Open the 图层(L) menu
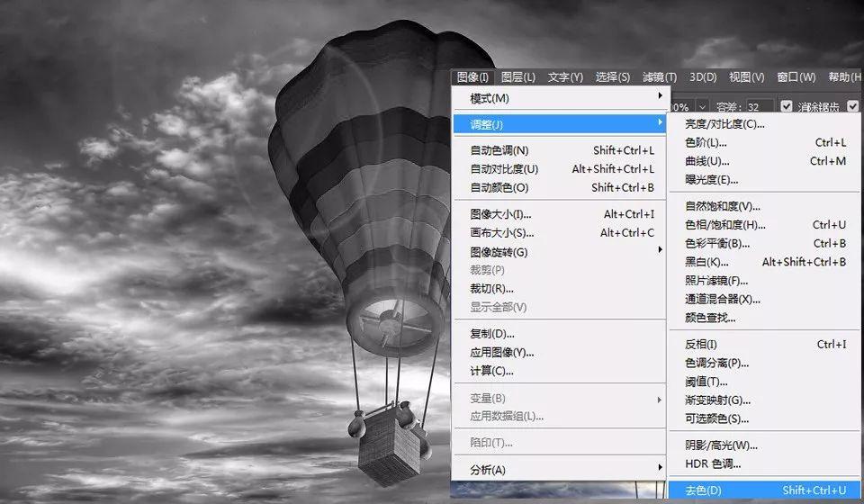 (x=518, y=77)
